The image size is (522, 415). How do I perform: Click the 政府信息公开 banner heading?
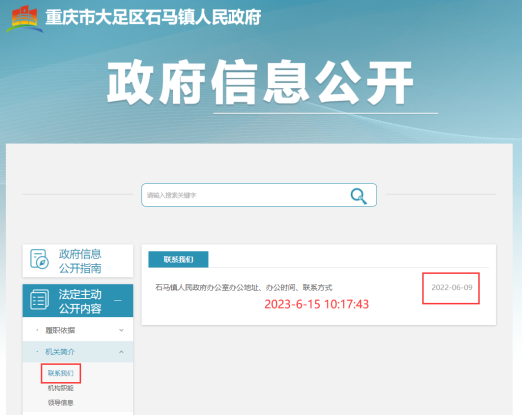point(260,83)
